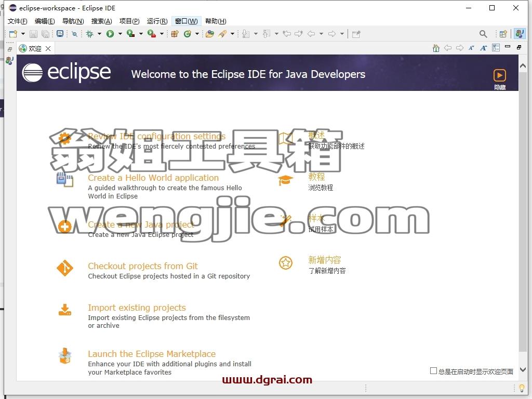Open the 文件(F) menu
The height and width of the screenshot is (399, 532).
point(17,21)
